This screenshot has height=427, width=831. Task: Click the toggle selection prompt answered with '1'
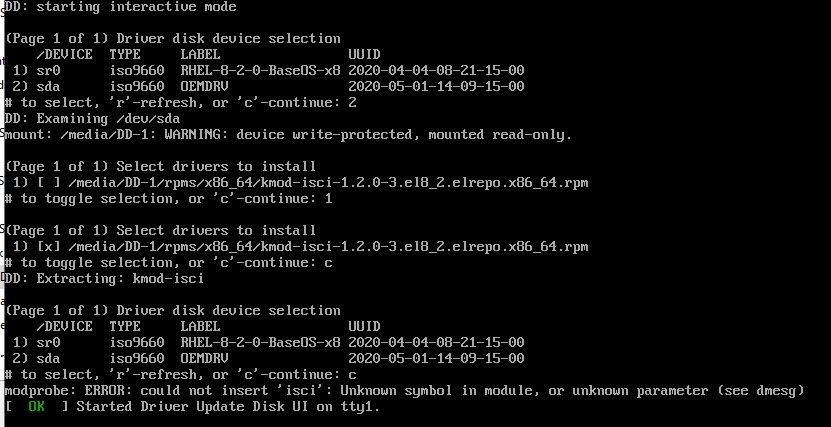168,199
